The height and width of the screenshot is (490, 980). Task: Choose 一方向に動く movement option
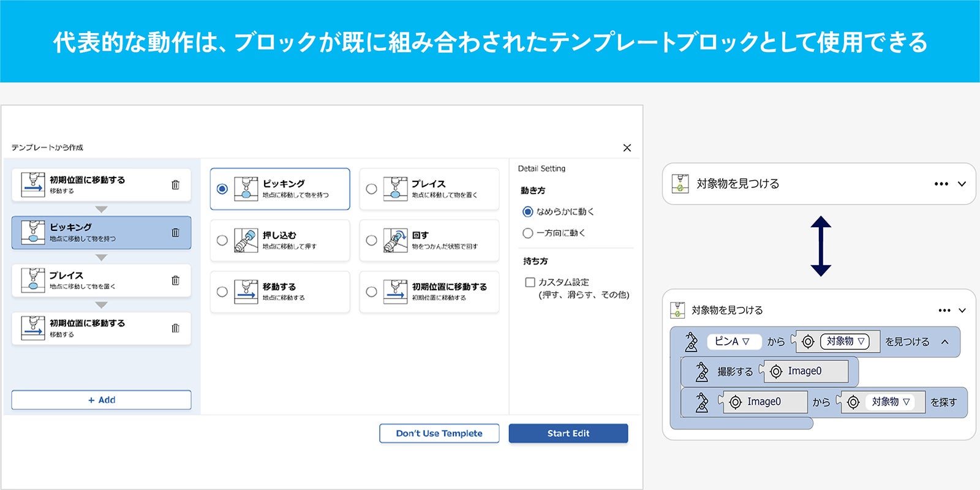tap(528, 233)
